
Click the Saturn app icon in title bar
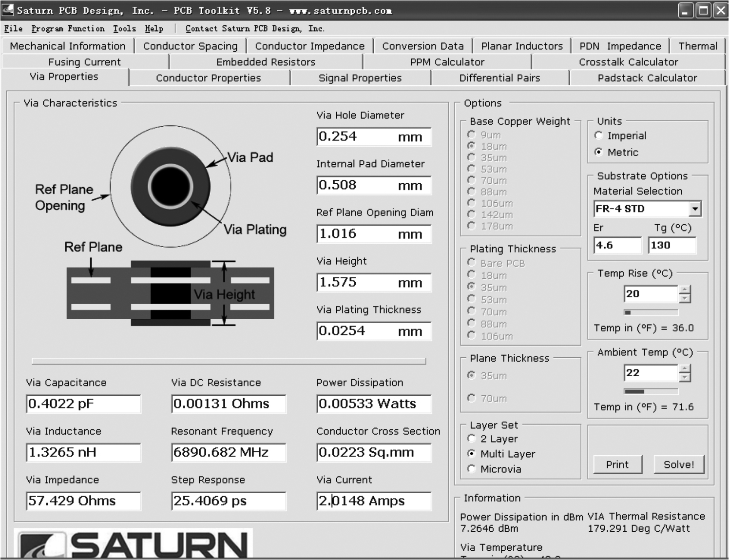[8, 10]
